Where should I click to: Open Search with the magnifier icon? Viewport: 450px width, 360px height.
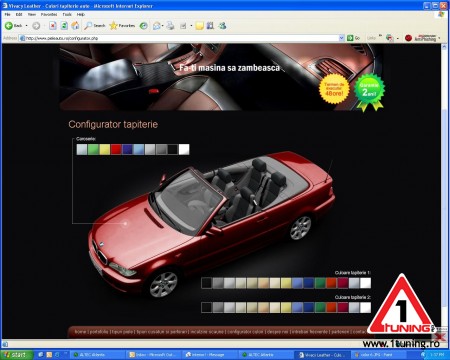[95, 26]
